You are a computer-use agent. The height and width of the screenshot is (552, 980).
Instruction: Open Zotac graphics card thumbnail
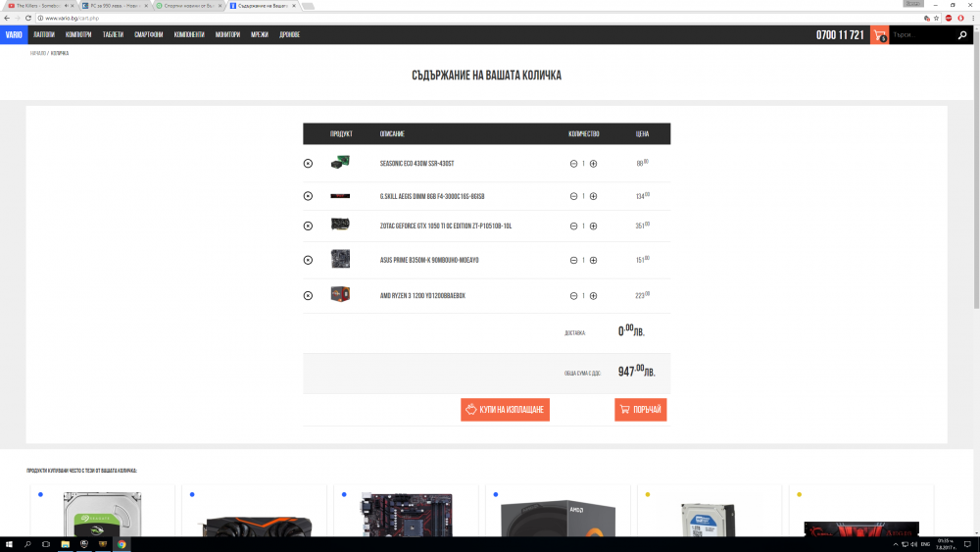click(340, 224)
